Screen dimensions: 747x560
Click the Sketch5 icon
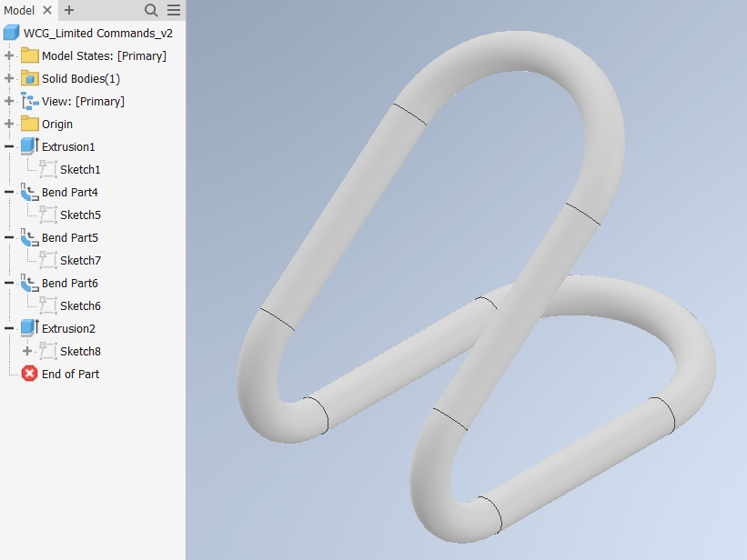pos(48,215)
